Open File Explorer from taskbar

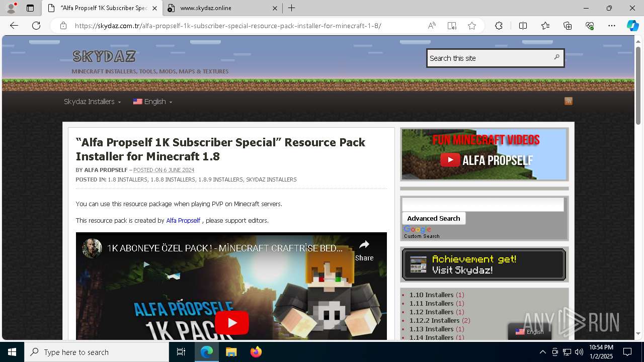[x=231, y=352]
